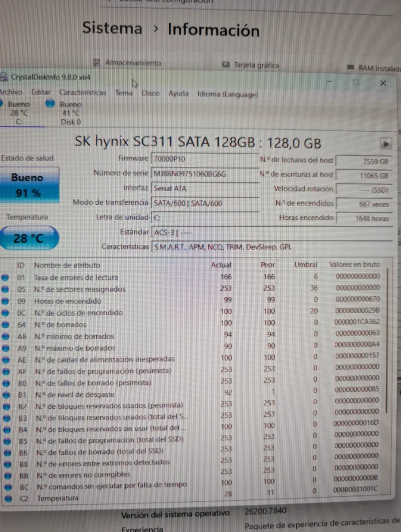The width and height of the screenshot is (401, 532).
Task: Click the rotation speed value ---- (SSD)
Action: coord(364,190)
